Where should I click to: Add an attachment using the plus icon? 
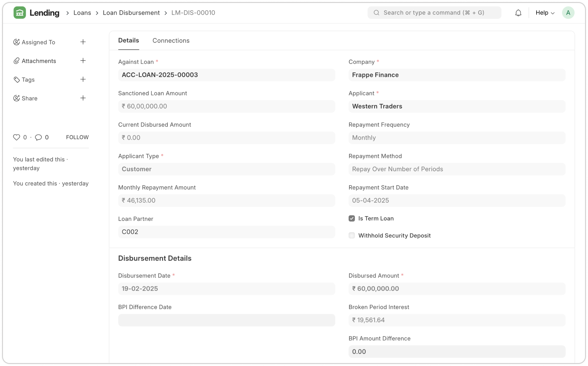point(83,61)
